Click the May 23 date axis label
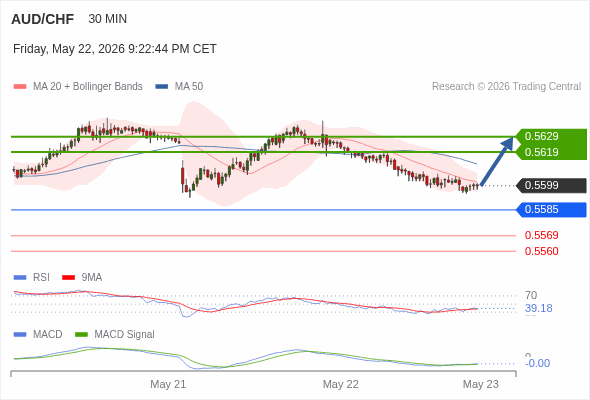Image resolution: width=590 pixels, height=400 pixels. [481, 385]
